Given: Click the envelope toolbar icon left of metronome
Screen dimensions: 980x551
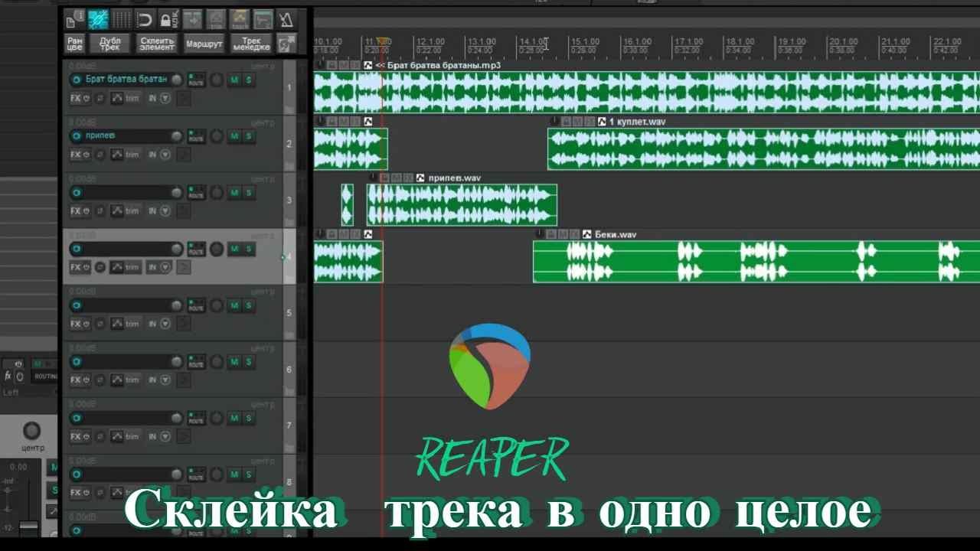Looking at the screenshot, I should click(263, 19).
